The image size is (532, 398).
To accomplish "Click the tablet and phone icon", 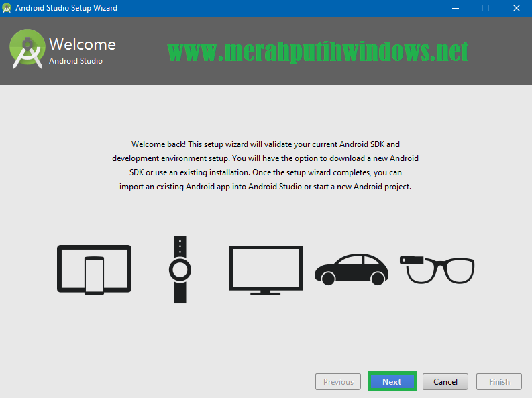I will [95, 270].
